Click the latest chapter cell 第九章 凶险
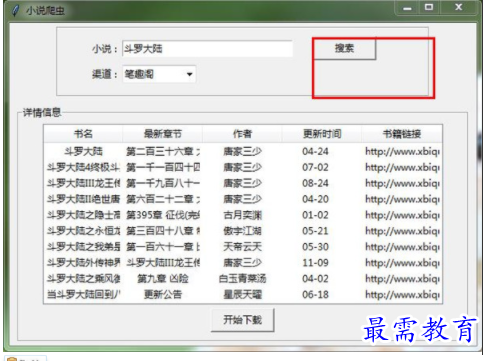This screenshot has width=485, height=361. (163, 278)
